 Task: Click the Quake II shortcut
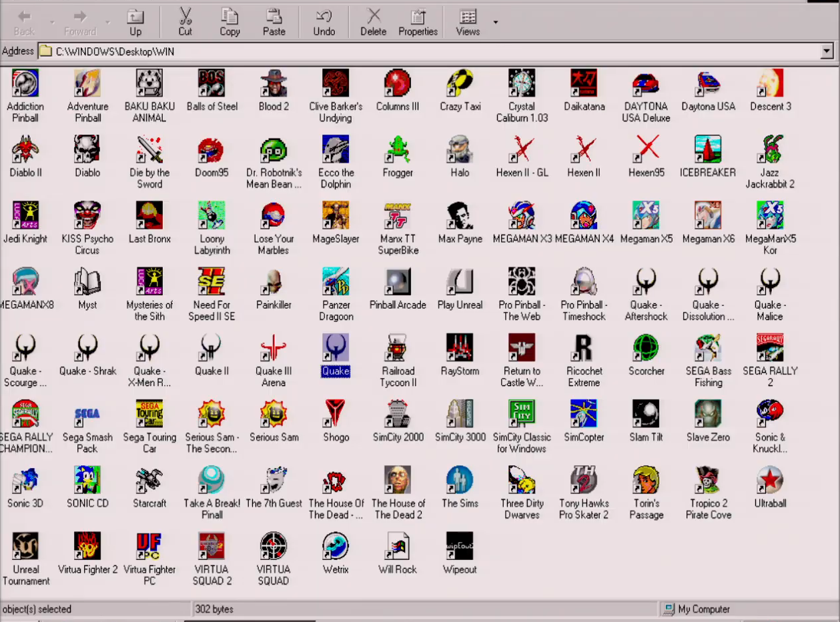click(x=212, y=347)
